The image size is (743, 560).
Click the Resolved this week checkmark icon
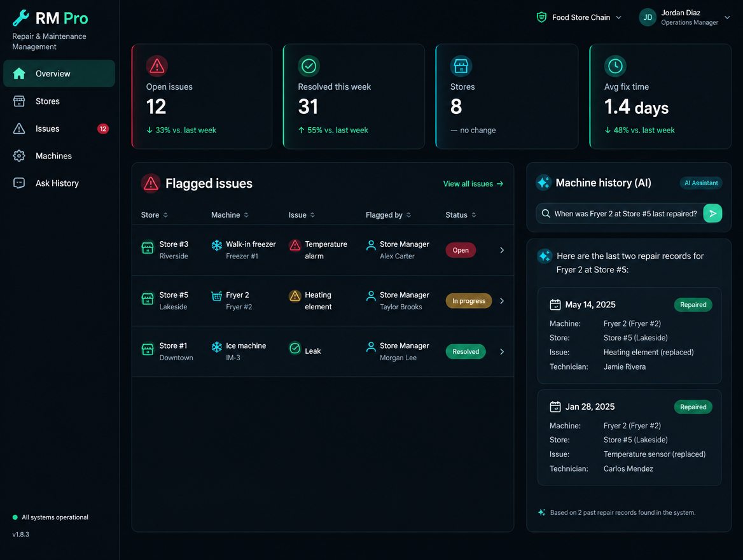click(309, 66)
